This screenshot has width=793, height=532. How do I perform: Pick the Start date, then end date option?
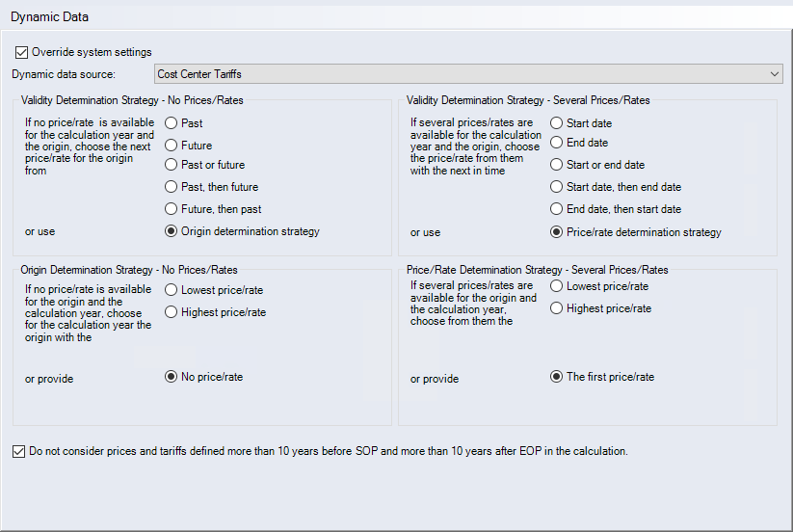coord(557,187)
